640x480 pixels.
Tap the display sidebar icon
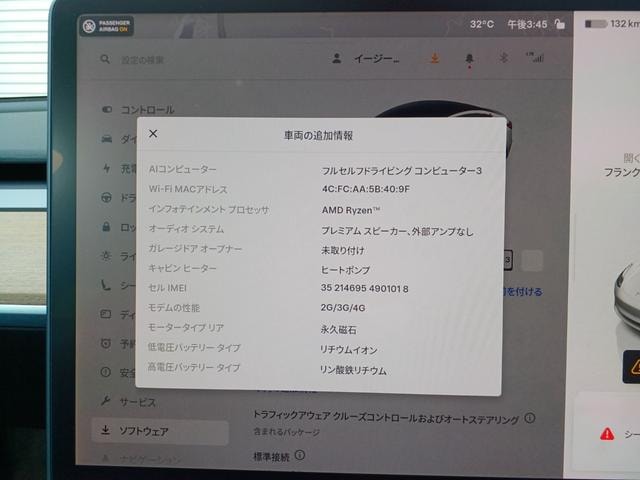(x=105, y=314)
